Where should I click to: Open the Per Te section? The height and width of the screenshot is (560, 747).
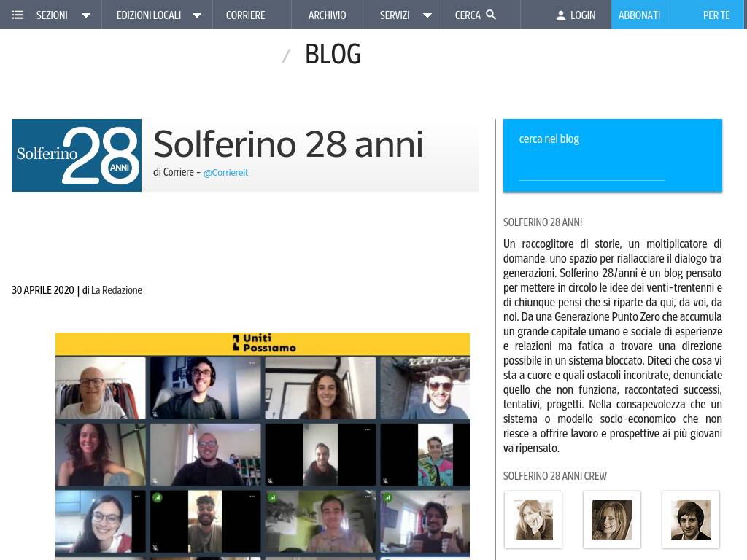(x=716, y=15)
